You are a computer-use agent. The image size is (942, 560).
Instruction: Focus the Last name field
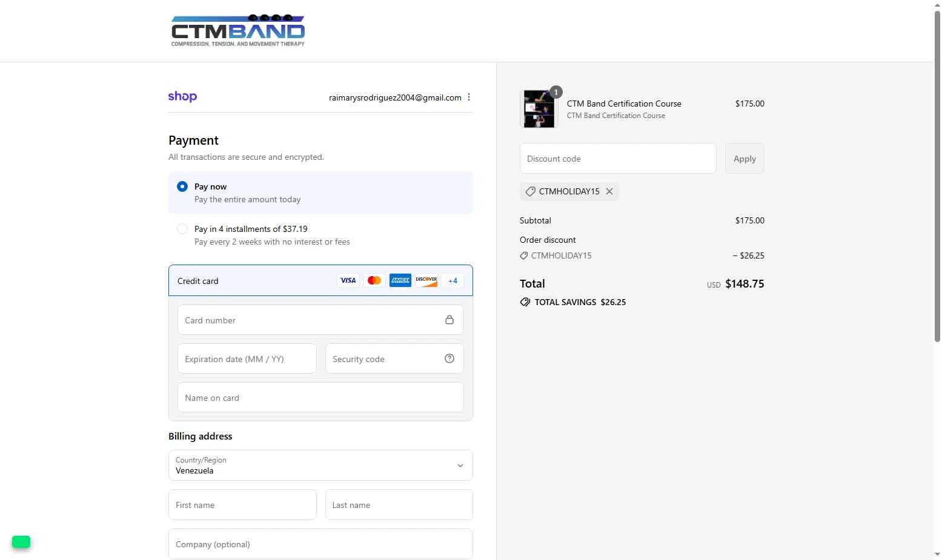(x=399, y=504)
